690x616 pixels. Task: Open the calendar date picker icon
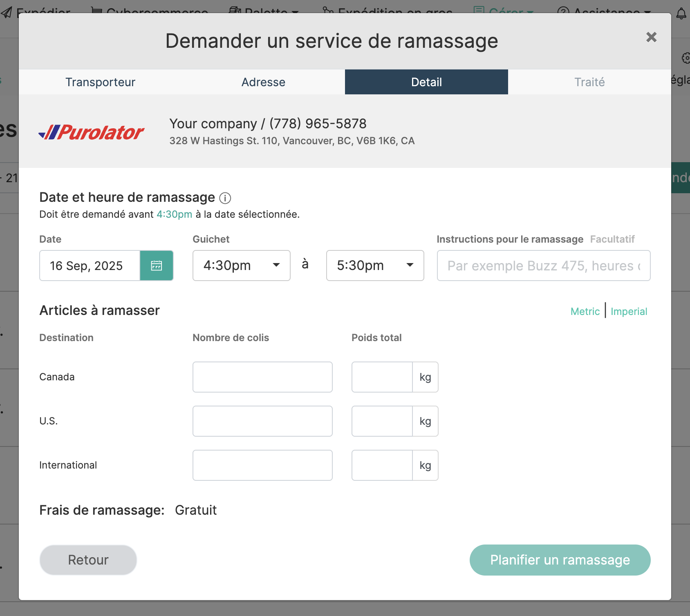click(x=157, y=266)
